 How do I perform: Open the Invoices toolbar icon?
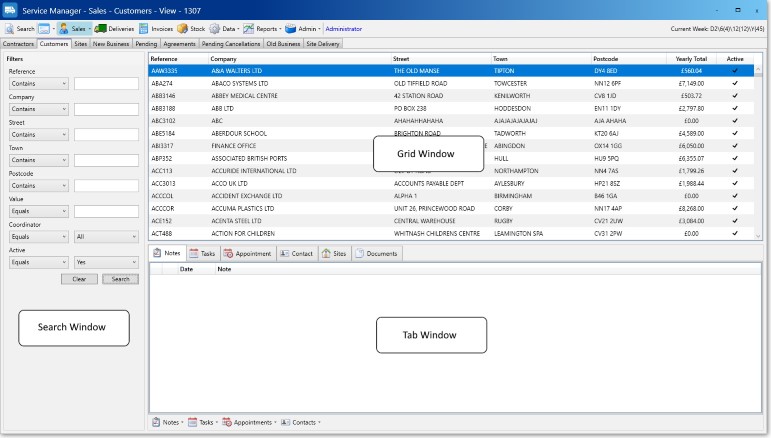[144, 29]
